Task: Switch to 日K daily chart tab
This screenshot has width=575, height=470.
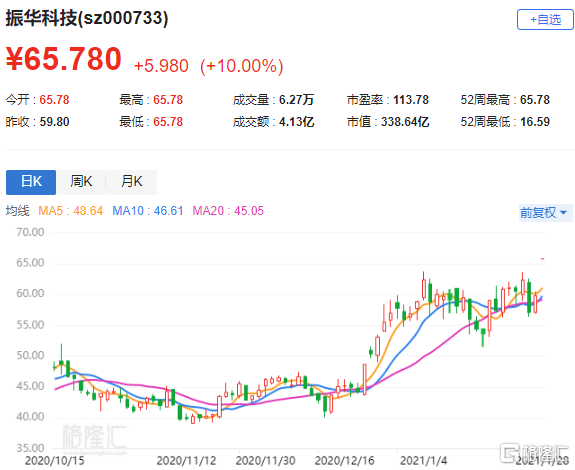Action: pos(31,182)
